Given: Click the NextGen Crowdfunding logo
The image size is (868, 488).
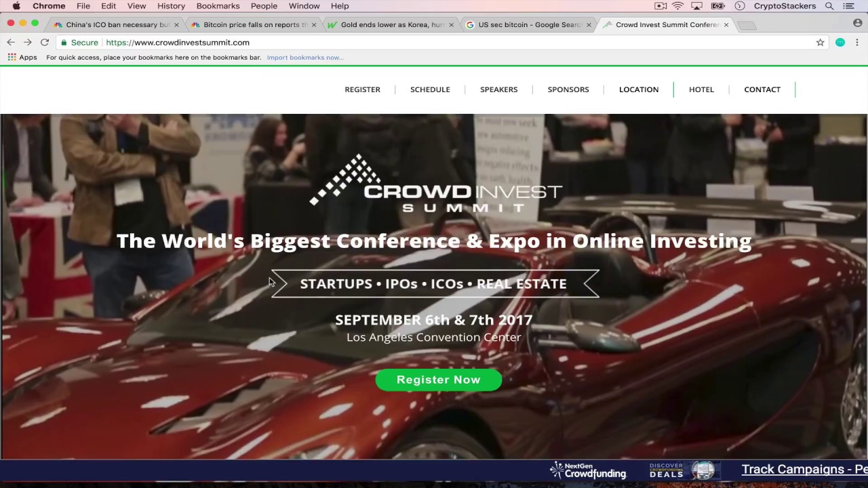Looking at the screenshot, I should [x=588, y=470].
